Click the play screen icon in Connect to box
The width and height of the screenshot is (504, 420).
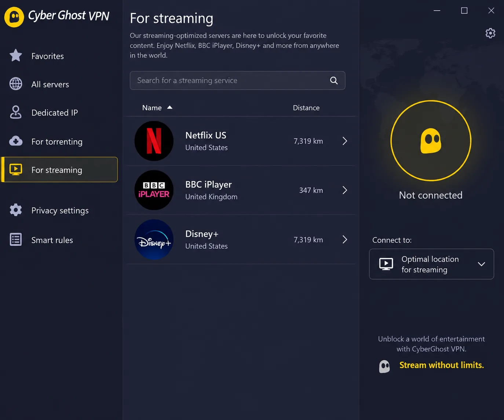coord(386,264)
